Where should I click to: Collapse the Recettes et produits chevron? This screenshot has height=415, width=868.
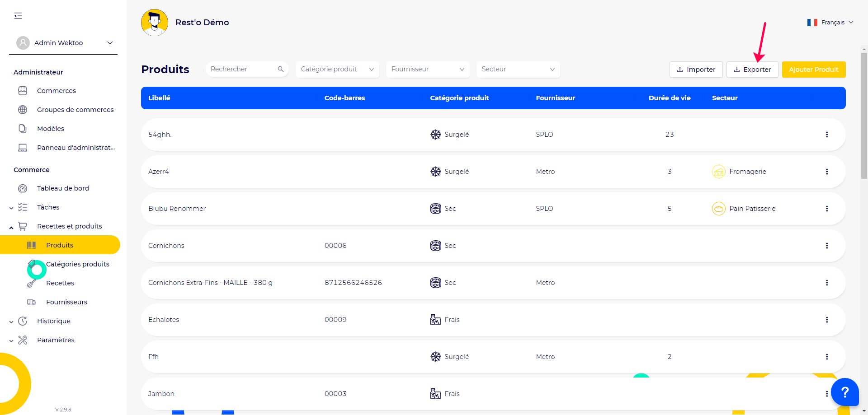point(11,227)
